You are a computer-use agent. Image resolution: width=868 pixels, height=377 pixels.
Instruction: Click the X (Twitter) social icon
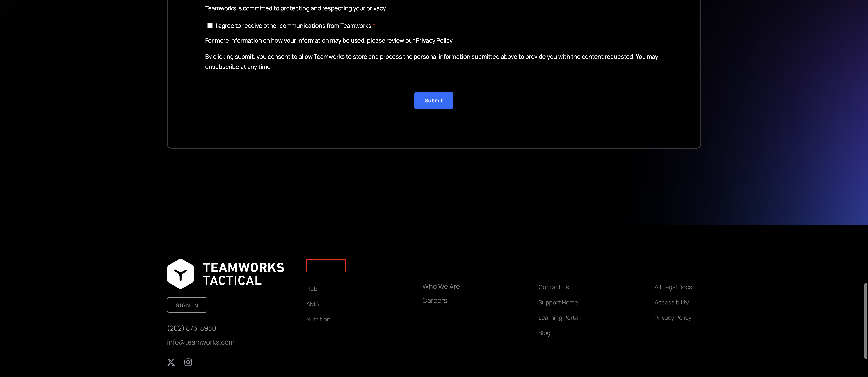[171, 362]
